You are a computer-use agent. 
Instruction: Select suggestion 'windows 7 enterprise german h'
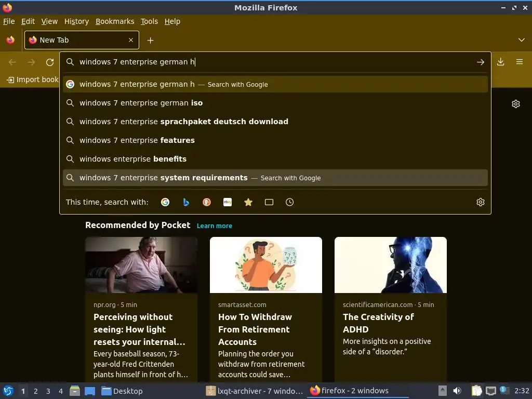[x=275, y=84]
